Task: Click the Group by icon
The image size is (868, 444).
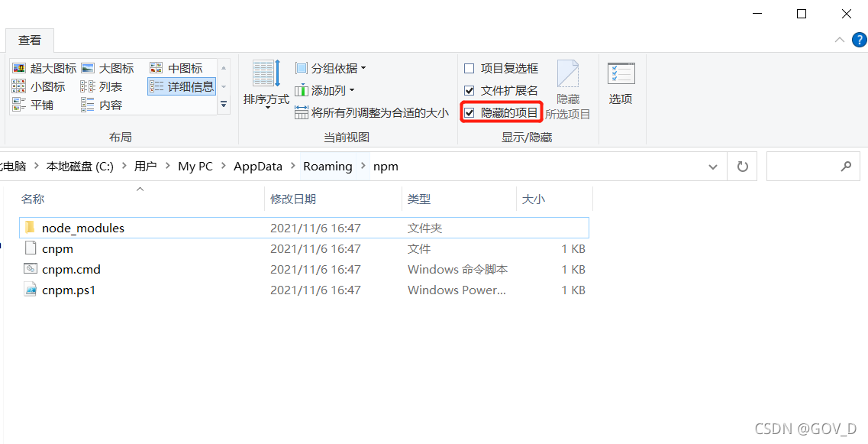Action: (301, 69)
